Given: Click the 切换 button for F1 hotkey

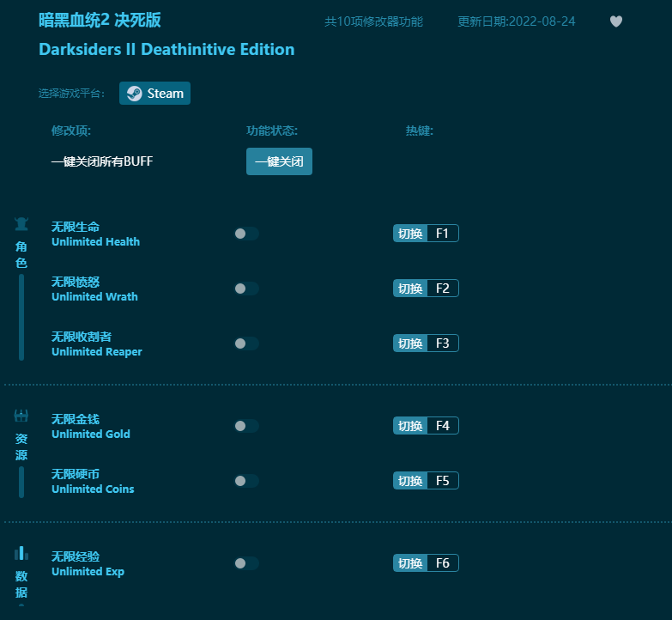Looking at the screenshot, I should click(x=410, y=234).
